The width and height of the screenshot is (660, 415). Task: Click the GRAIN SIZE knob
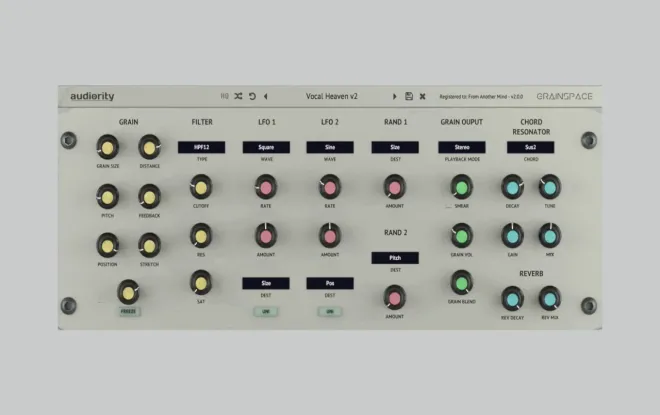pyautogui.click(x=108, y=147)
